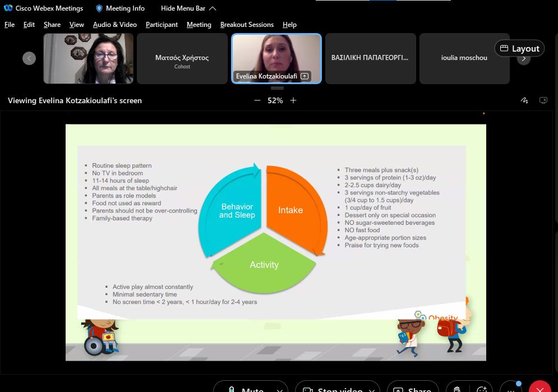The image size is (558, 392).
Task: Click the Share button
Action: (x=413, y=389)
